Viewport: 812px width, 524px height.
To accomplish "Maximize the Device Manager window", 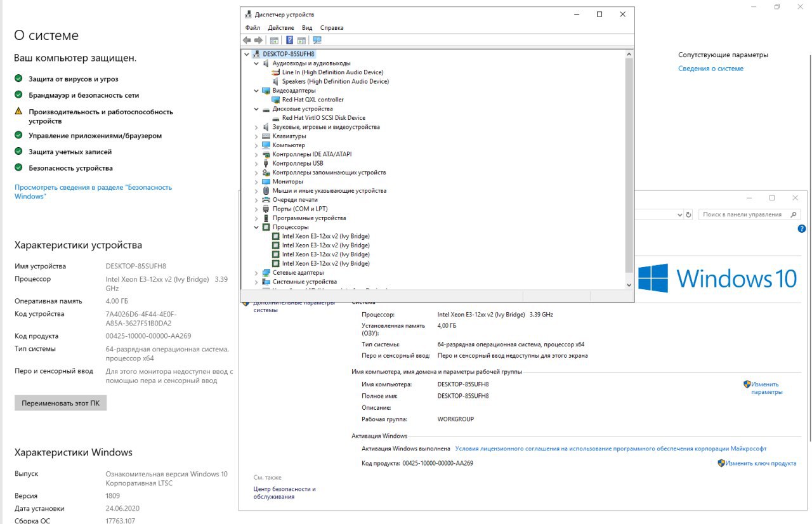I will [x=599, y=14].
